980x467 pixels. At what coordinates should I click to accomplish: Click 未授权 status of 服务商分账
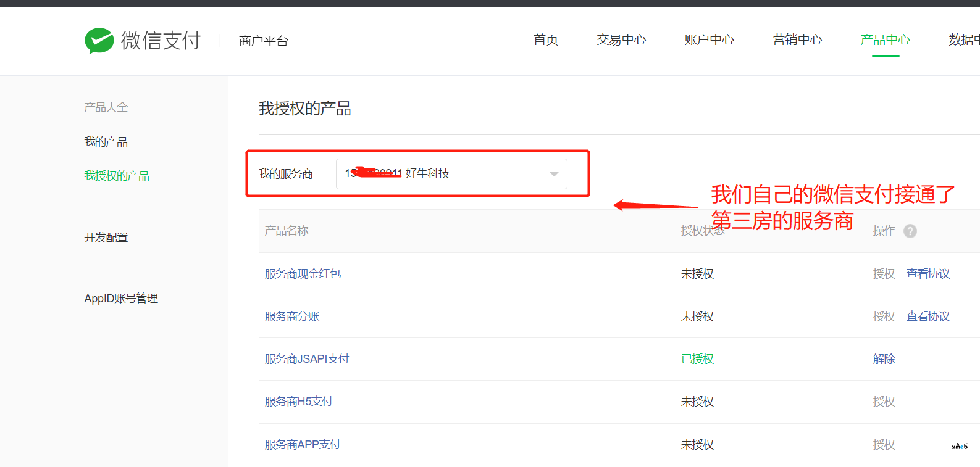point(697,316)
